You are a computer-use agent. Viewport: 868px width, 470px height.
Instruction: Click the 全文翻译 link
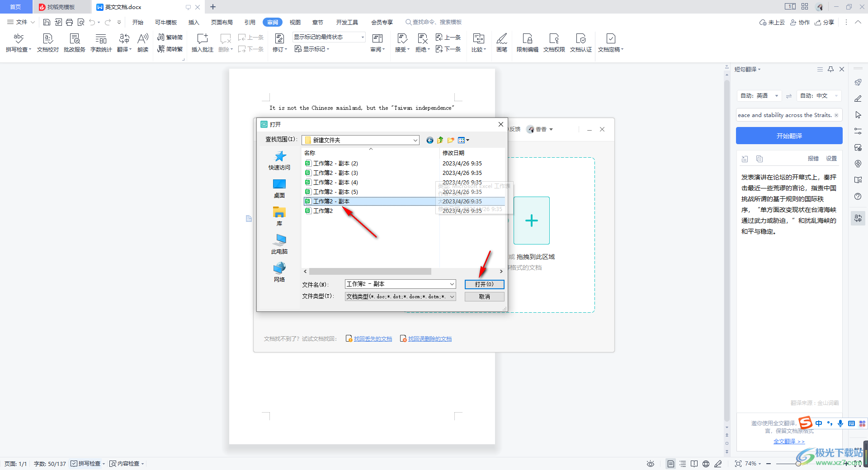tap(789, 442)
